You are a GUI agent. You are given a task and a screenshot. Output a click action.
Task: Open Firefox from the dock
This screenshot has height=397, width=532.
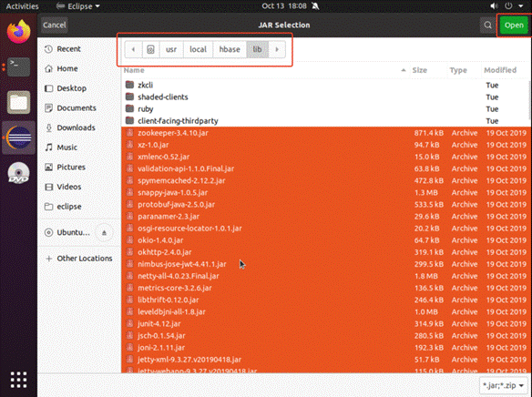click(x=18, y=32)
